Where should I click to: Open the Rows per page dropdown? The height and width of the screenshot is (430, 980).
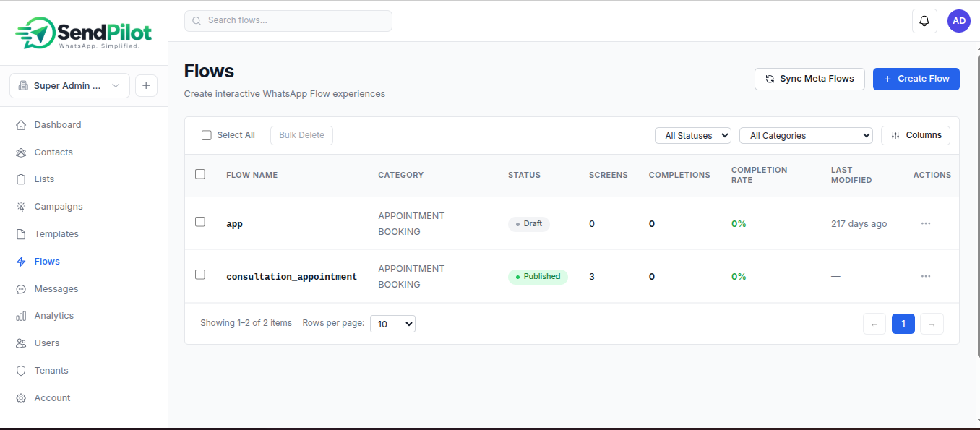coord(392,324)
